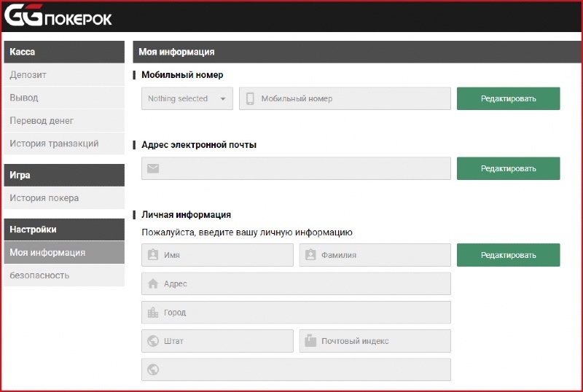
Task: Click the globe icon in the bottom country field
Action: (153, 369)
